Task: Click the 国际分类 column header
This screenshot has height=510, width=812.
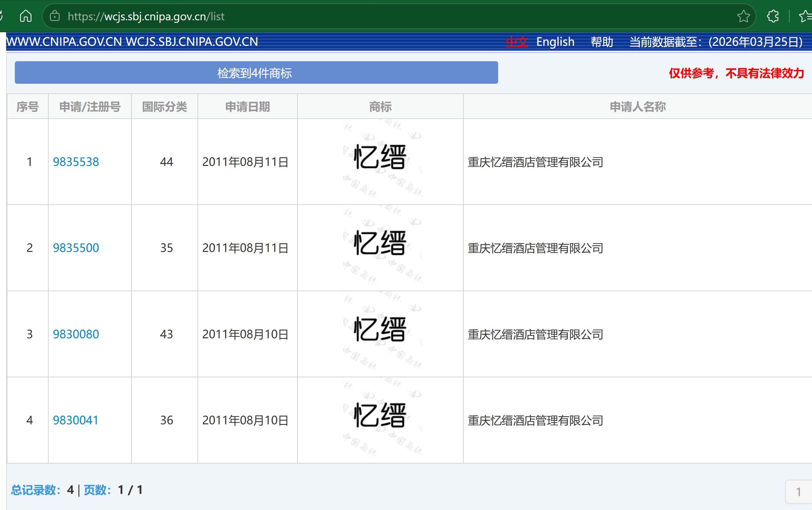Action: tap(165, 107)
